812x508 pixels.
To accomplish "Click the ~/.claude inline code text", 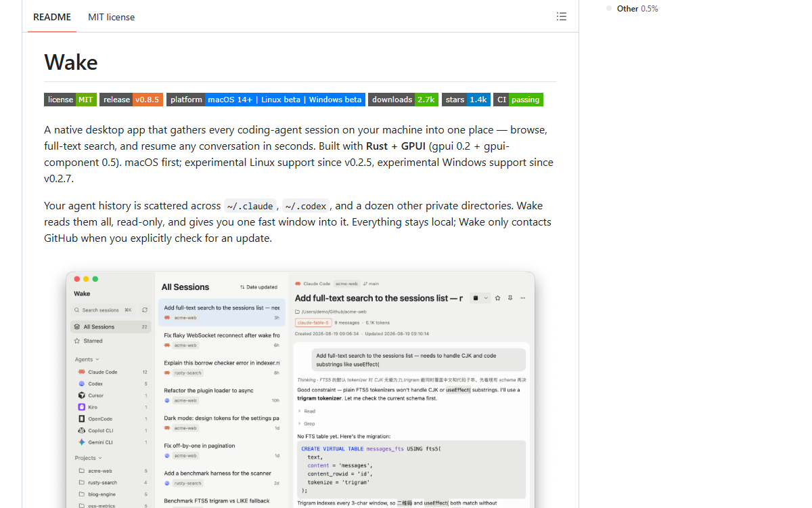I will click(250, 206).
